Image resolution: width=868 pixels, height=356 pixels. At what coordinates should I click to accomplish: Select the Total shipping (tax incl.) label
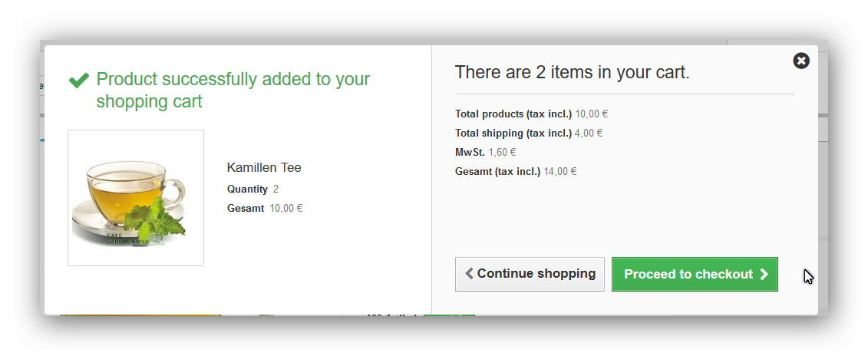coord(513,133)
